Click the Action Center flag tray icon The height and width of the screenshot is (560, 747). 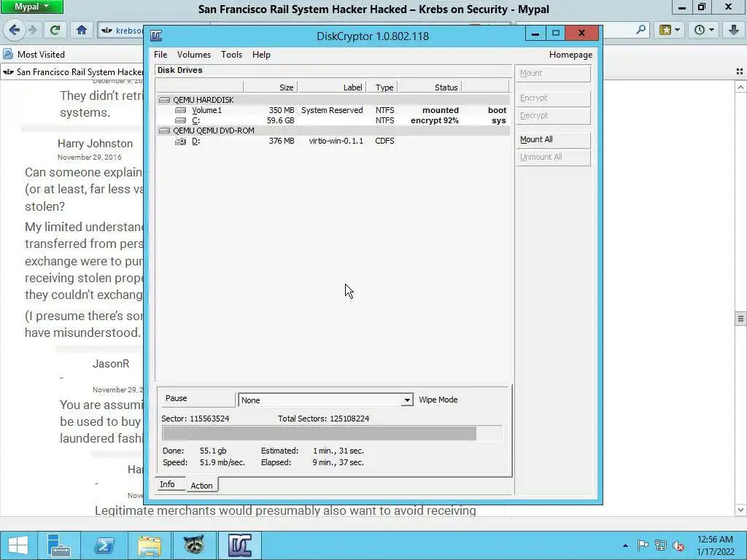(643, 545)
